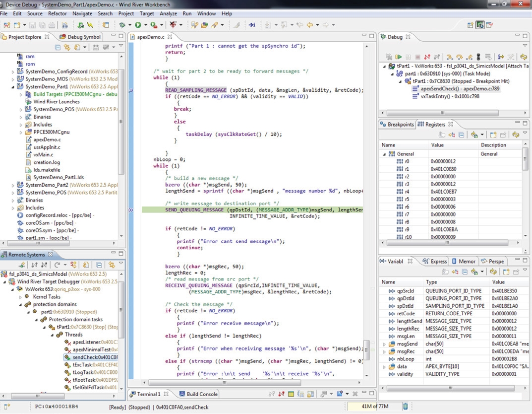Click the Drop To Frame icon in Debug toolbar
This screenshot has height=414, width=532.
click(488, 57)
